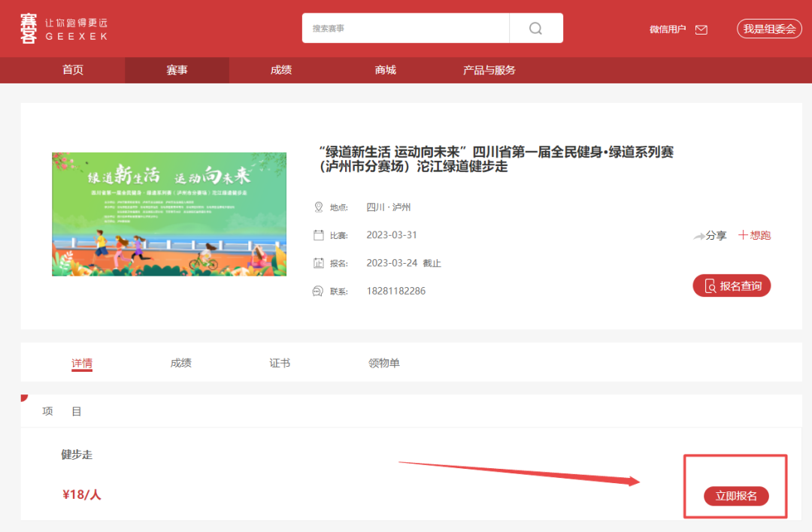Image resolution: width=812 pixels, height=532 pixels.
Task: Click the GEEXEK logo in header
Action: coord(64,29)
